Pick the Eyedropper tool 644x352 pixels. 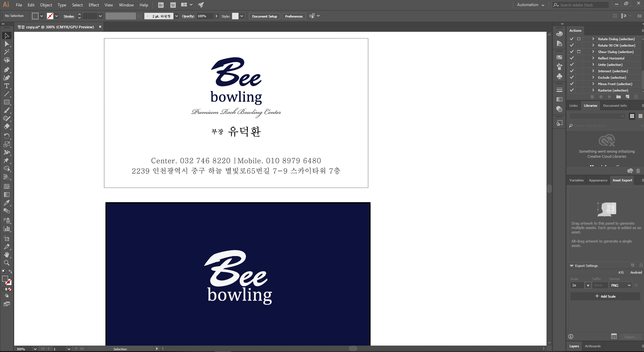pyautogui.click(x=7, y=203)
